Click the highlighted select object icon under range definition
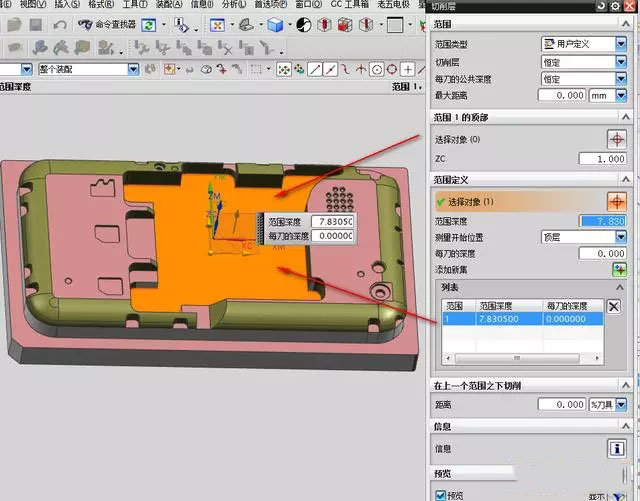 click(x=618, y=201)
